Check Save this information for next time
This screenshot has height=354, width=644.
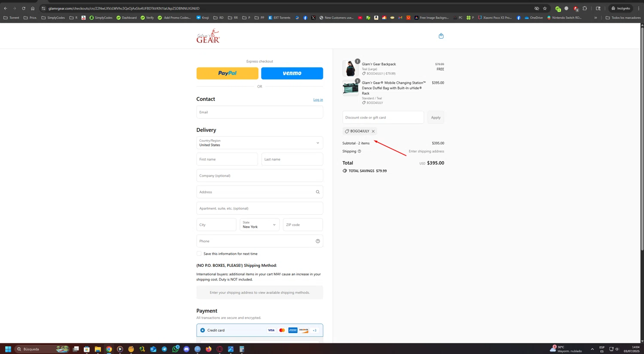[x=199, y=254]
